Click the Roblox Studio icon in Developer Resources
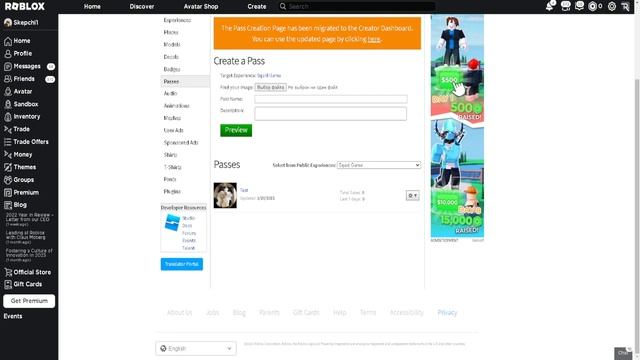640x360 pixels. click(x=172, y=223)
